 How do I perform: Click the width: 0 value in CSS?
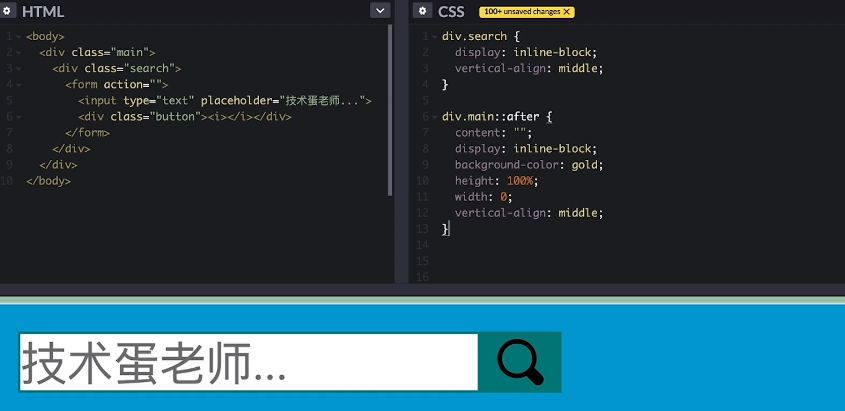(x=503, y=197)
